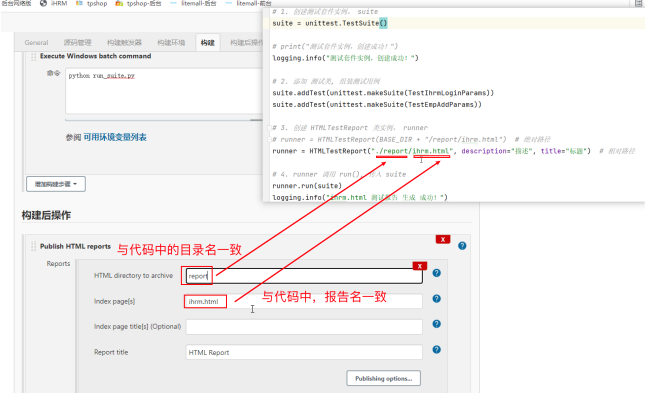Click the Index page title[s] optional field
Screen dimensions: 645x393
click(304, 327)
